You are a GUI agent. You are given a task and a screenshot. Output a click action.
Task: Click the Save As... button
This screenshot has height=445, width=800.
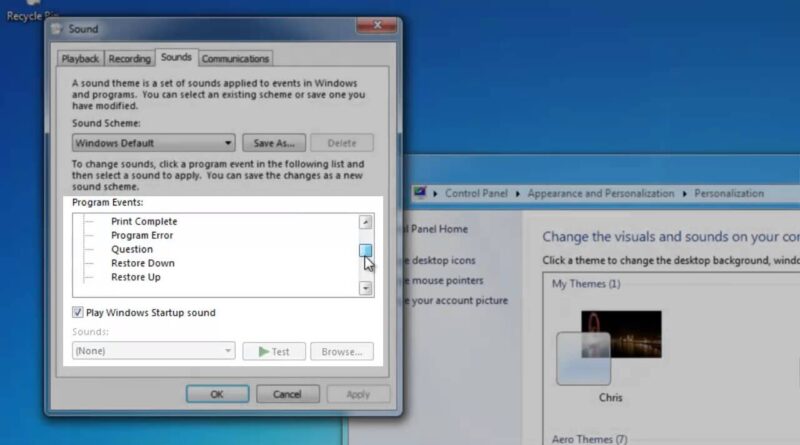274,143
